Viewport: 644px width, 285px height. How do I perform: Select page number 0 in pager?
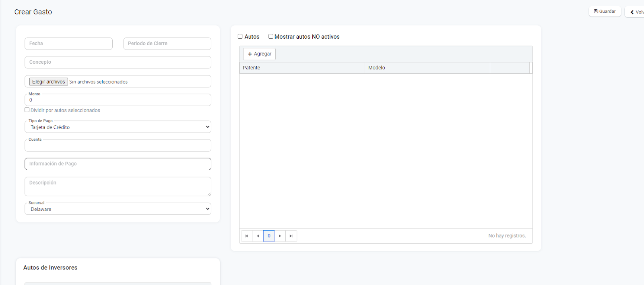pos(269,236)
